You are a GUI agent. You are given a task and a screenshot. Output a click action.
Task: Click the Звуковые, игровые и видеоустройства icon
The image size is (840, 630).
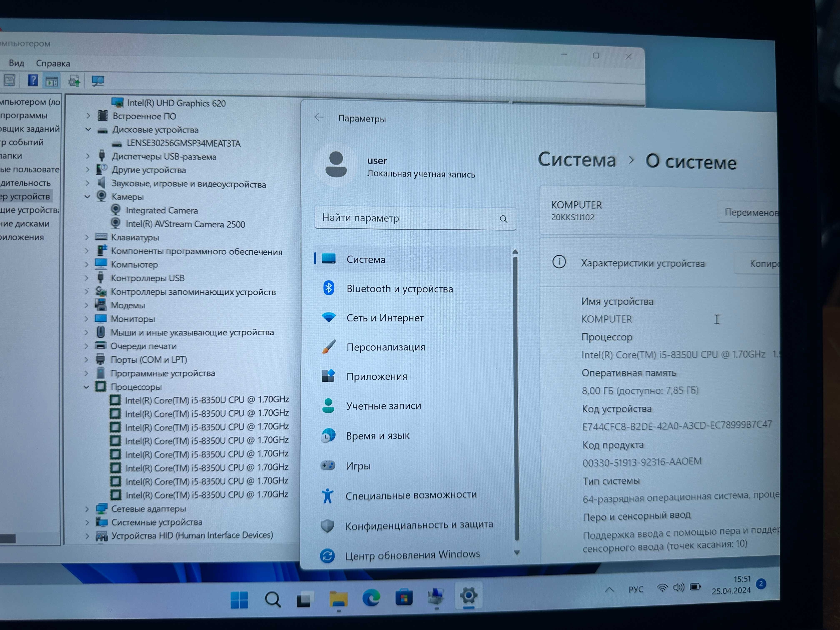[101, 183]
